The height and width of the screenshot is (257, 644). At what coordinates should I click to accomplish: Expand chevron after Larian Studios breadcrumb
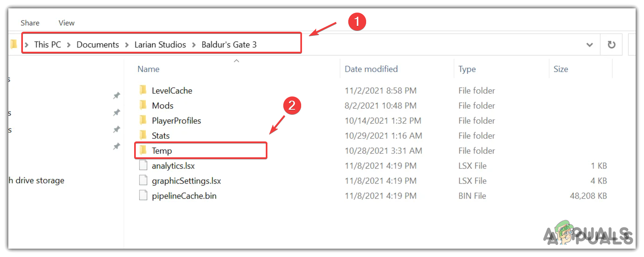[194, 45]
